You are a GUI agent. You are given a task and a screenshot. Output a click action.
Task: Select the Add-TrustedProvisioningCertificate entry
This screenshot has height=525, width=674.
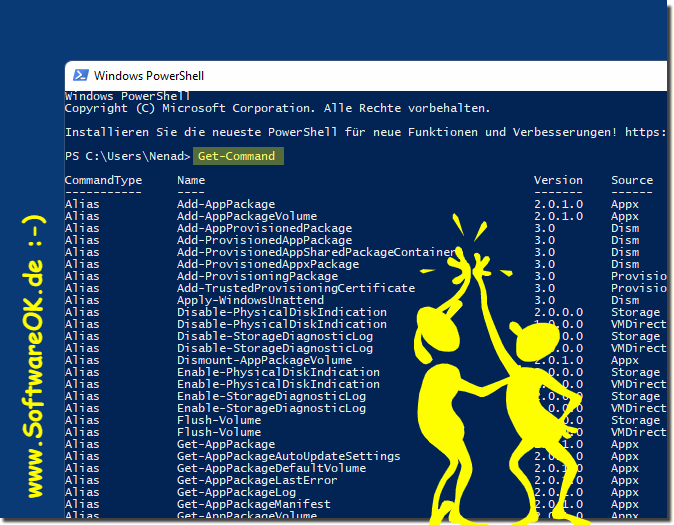296,288
